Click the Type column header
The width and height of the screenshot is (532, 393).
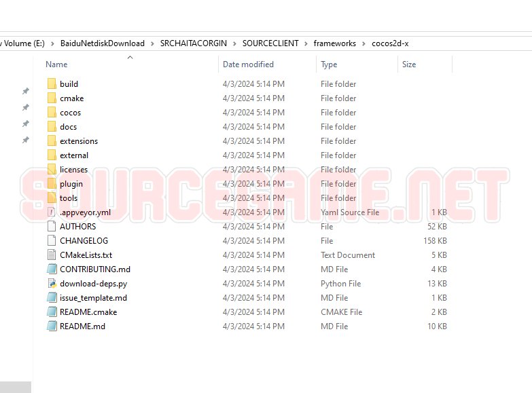tap(329, 64)
